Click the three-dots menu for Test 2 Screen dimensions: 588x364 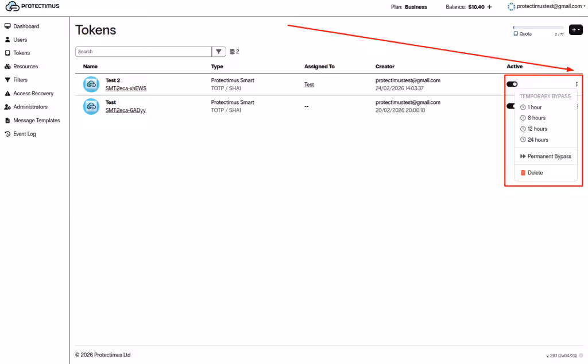[x=577, y=84]
